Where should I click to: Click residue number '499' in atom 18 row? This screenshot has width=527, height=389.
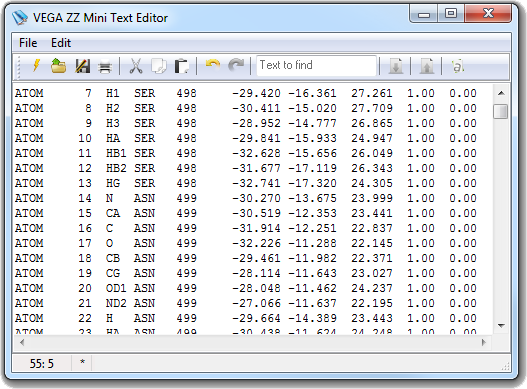click(187, 258)
